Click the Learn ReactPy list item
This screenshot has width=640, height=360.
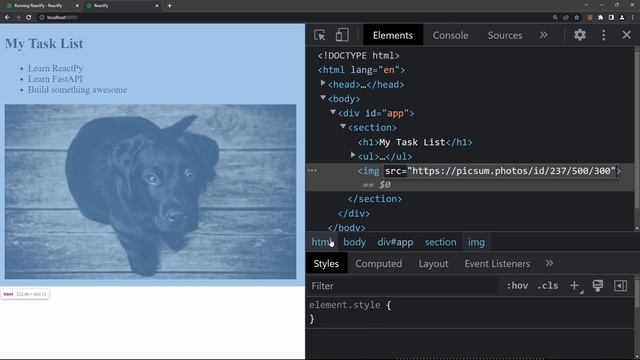pyautogui.click(x=56, y=68)
